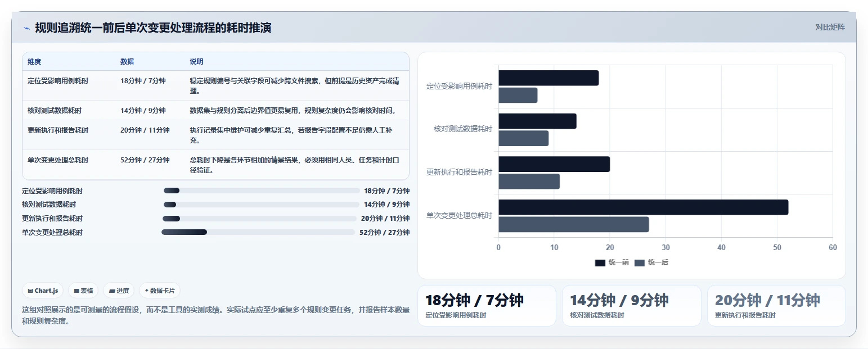The height and width of the screenshot is (349, 868).
Task: Click the 统一后 bar for 定位受影响用例耗时
Action: [x=518, y=95]
